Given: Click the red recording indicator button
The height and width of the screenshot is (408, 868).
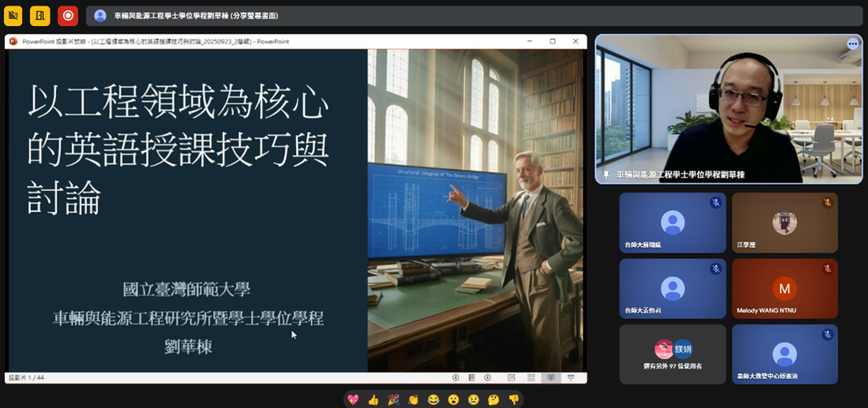Looking at the screenshot, I should point(67,15).
